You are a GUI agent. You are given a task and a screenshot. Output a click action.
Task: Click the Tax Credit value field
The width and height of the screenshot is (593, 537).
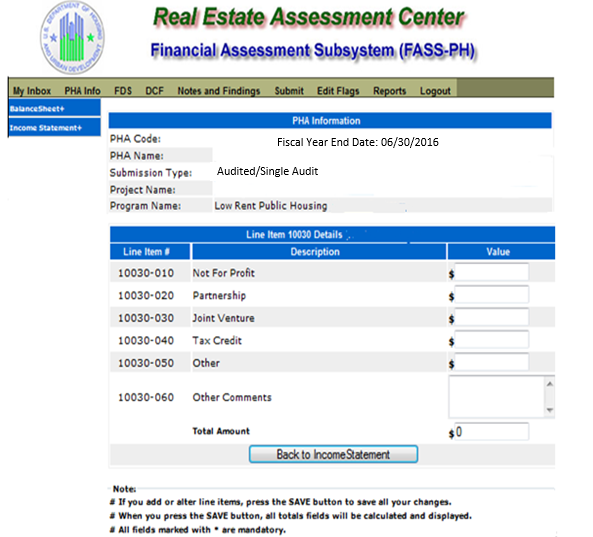click(491, 340)
